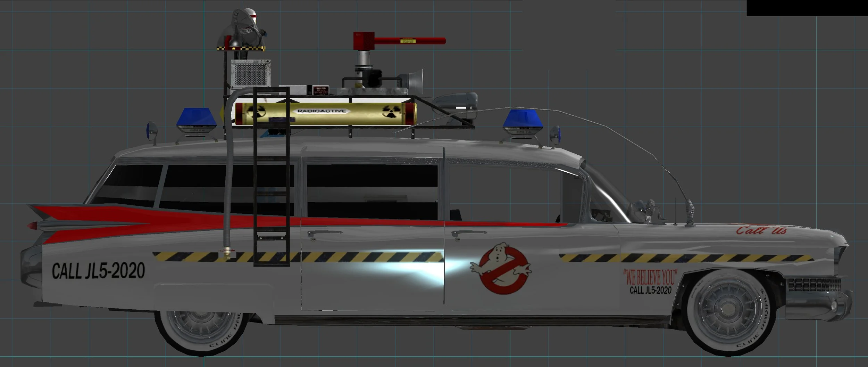Click the front blue roof light
The image size is (868, 367).
tap(523, 123)
